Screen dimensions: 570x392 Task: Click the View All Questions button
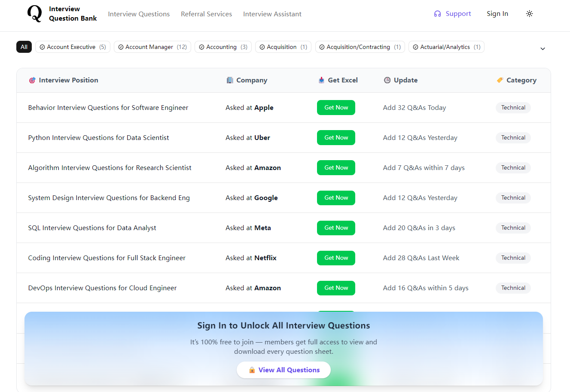pos(283,370)
